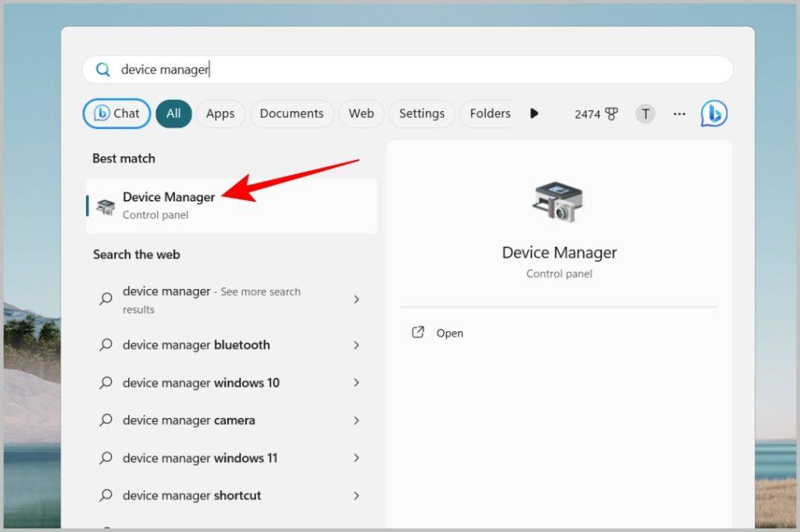Open the Device Manager best match result
Image resolution: width=800 pixels, height=532 pixels.
(x=231, y=206)
